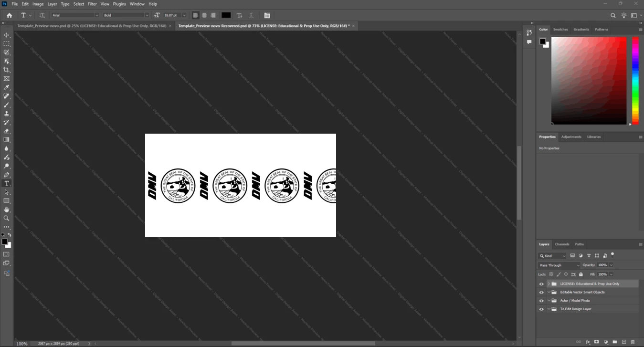Image resolution: width=644 pixels, height=347 pixels.
Task: Select the Move tool
Action: tap(7, 35)
